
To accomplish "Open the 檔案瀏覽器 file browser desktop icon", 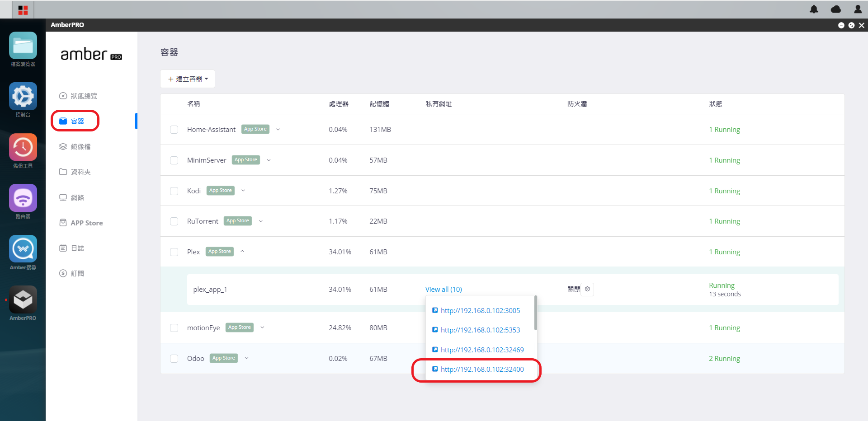I will [23, 45].
